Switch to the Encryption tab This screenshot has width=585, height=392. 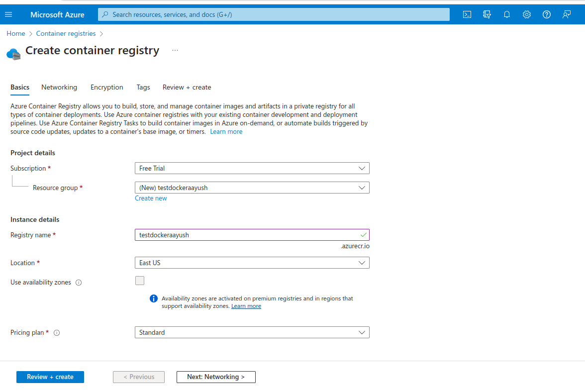tap(106, 87)
